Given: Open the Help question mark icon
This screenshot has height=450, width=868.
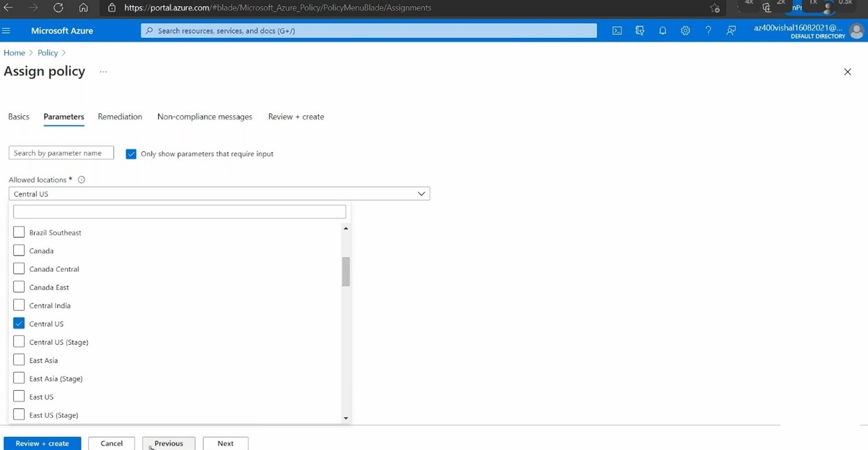Looking at the screenshot, I should (x=708, y=31).
